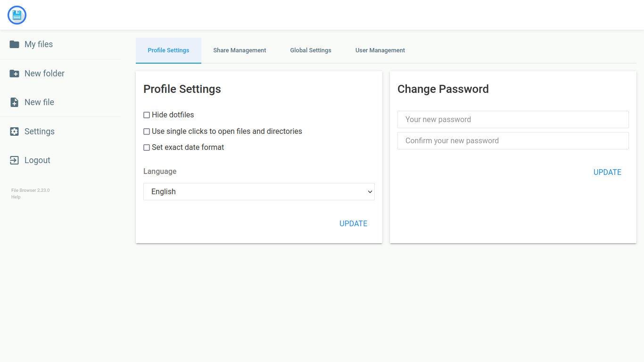
Task: Click the New folder plus icon
Action: point(15,74)
